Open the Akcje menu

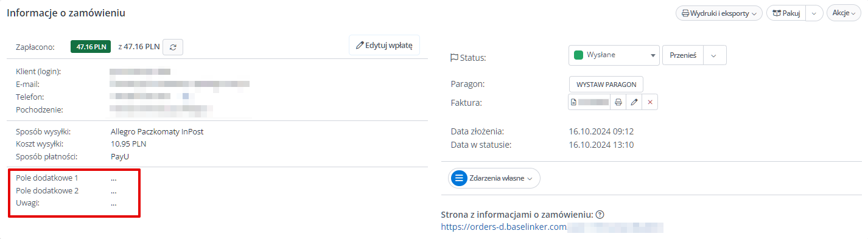coord(844,13)
